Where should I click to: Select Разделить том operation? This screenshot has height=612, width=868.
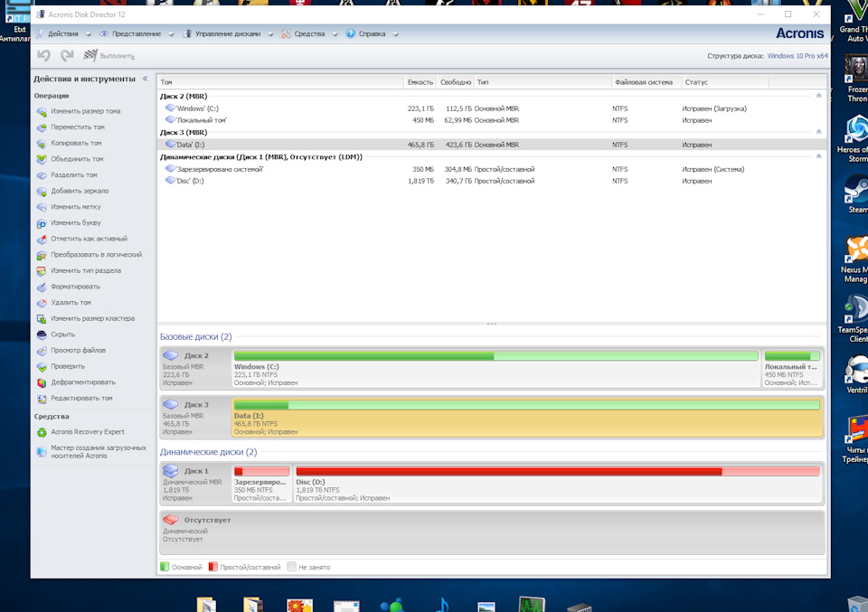tap(67, 174)
